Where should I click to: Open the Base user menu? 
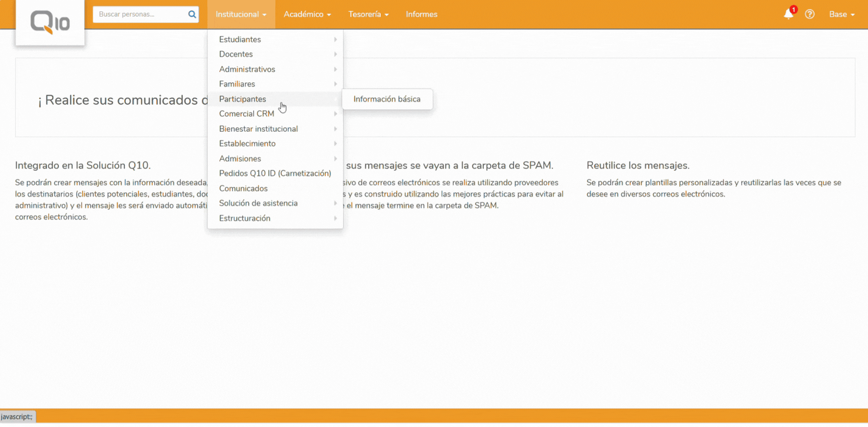841,14
